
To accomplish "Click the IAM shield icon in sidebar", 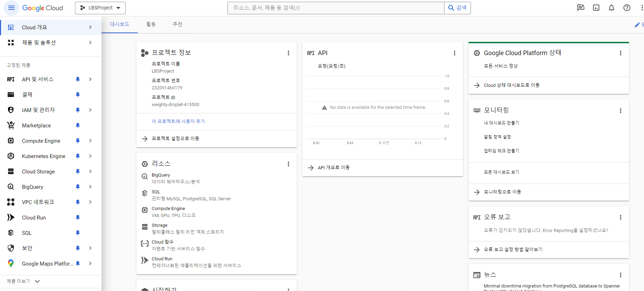I will [x=11, y=110].
